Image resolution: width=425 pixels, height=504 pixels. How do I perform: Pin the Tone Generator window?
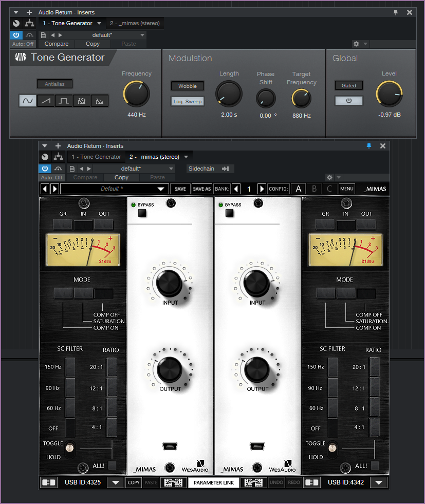[396, 12]
